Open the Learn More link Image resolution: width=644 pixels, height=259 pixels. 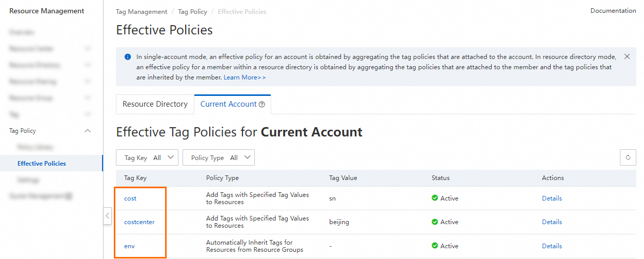245,77
